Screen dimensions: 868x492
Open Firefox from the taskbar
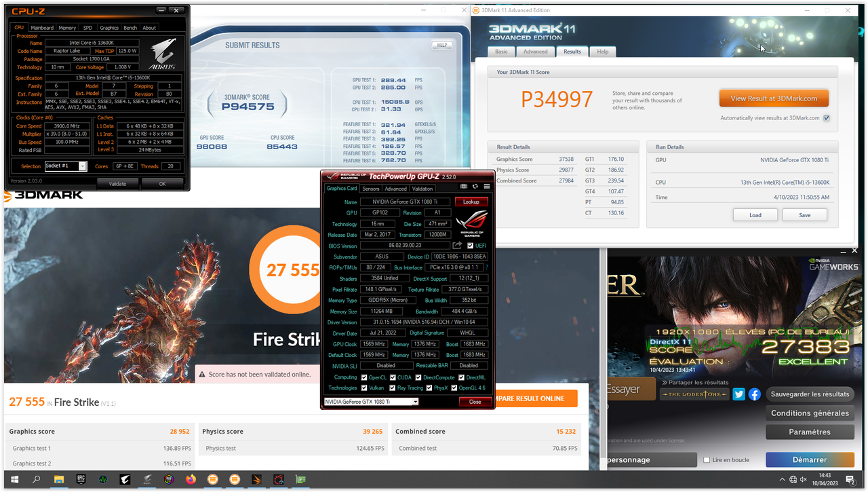[x=191, y=480]
